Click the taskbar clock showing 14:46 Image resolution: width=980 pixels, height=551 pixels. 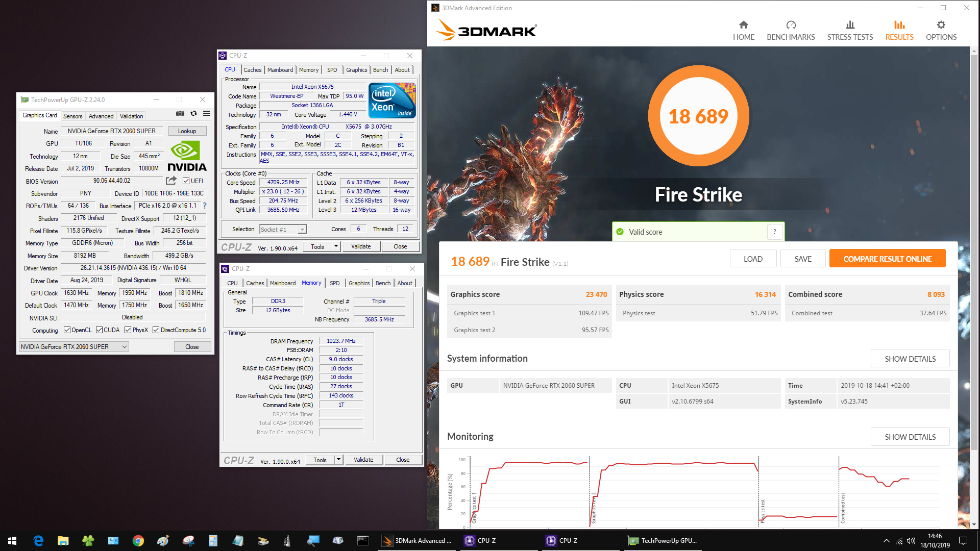[935, 541]
